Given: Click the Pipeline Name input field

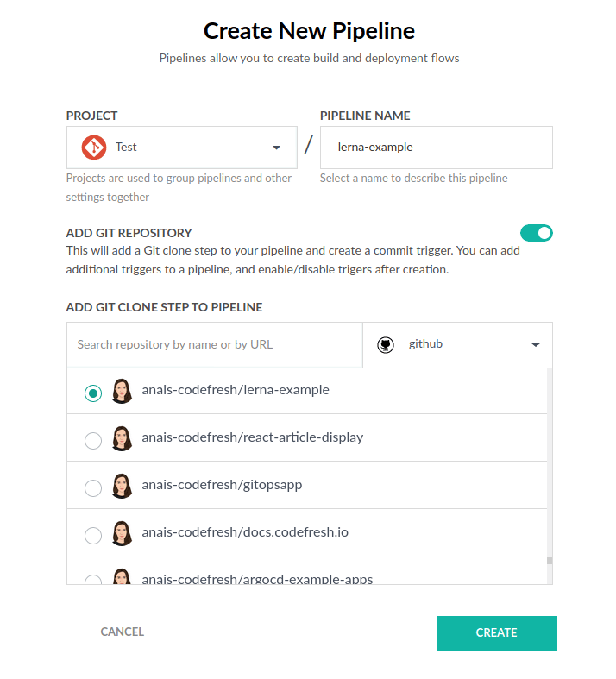Looking at the screenshot, I should click(436, 148).
